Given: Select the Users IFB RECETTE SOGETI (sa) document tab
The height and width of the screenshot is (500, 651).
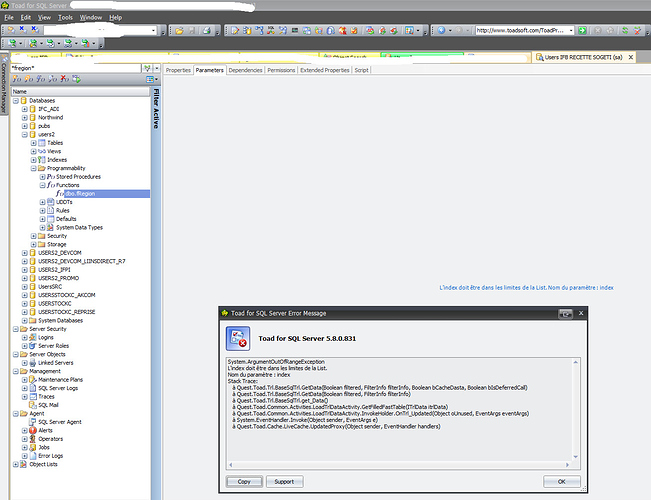Looking at the screenshot, I should [584, 57].
